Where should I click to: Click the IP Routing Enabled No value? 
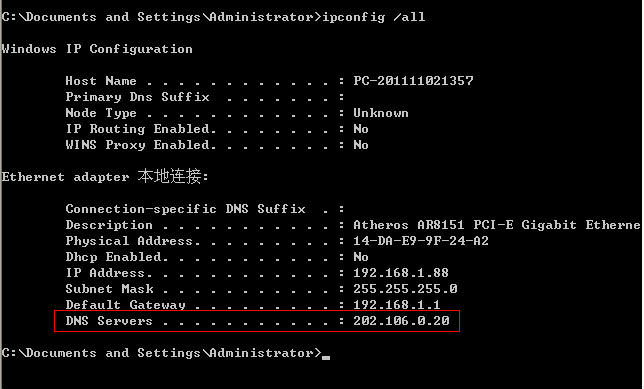point(361,129)
